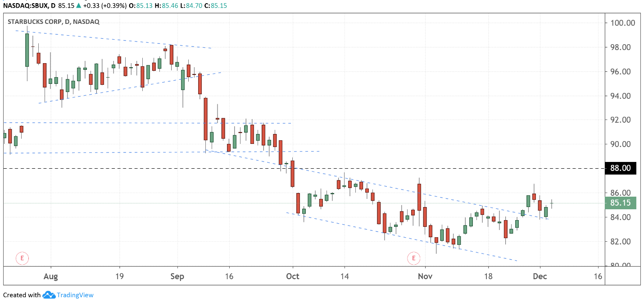Click the Oct label on the time axis
The image size is (644, 304).
(x=293, y=276)
